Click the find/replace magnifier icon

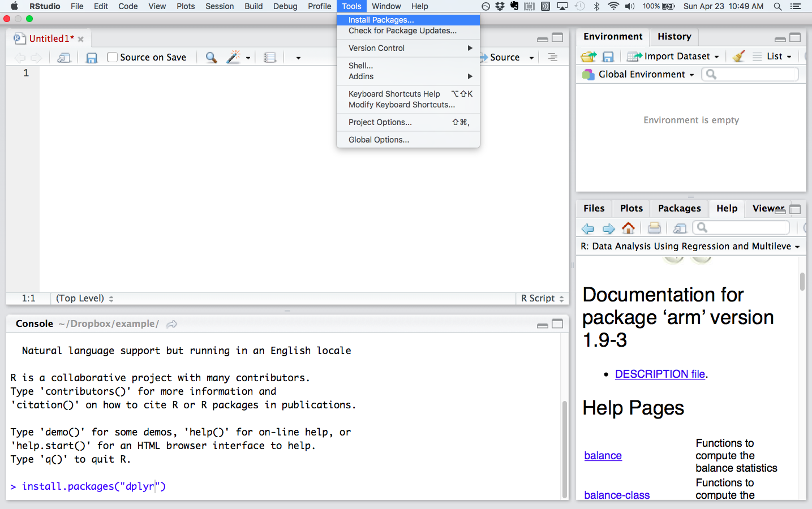point(211,58)
